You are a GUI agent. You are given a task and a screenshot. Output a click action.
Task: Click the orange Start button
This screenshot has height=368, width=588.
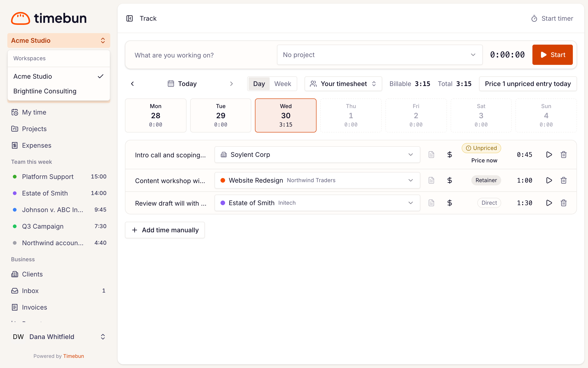coord(552,55)
